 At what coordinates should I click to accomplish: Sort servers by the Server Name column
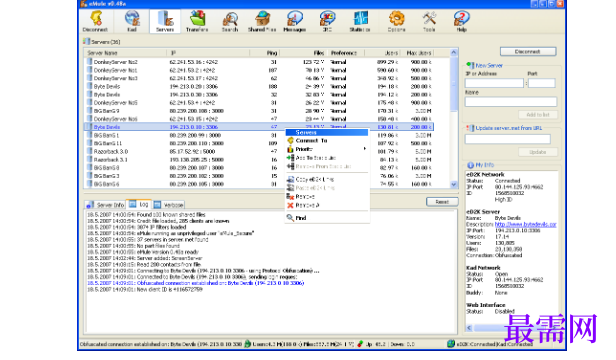[x=125, y=53]
